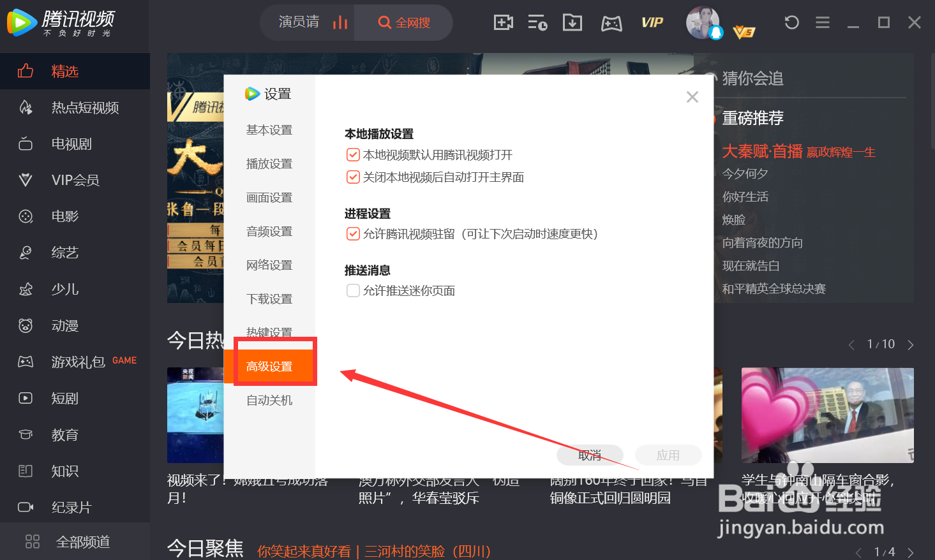The height and width of the screenshot is (560, 935).
Task: Select the 高级设置 tab in settings
Action: (x=269, y=366)
